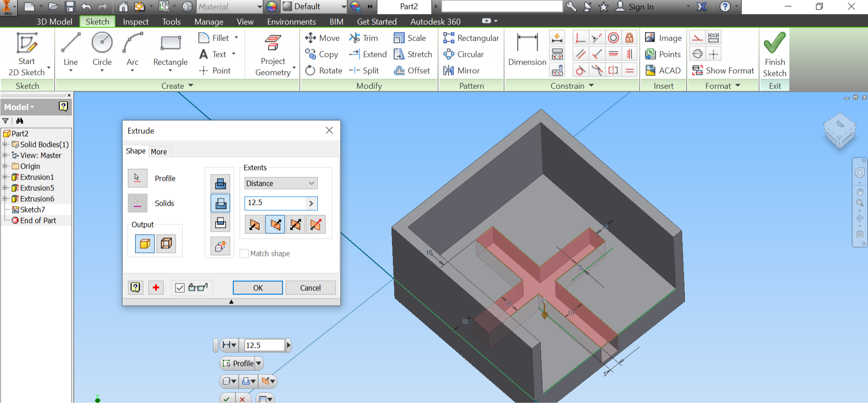This screenshot has width=868, height=403.
Task: Switch to the More tab in Extrude
Action: click(x=159, y=152)
